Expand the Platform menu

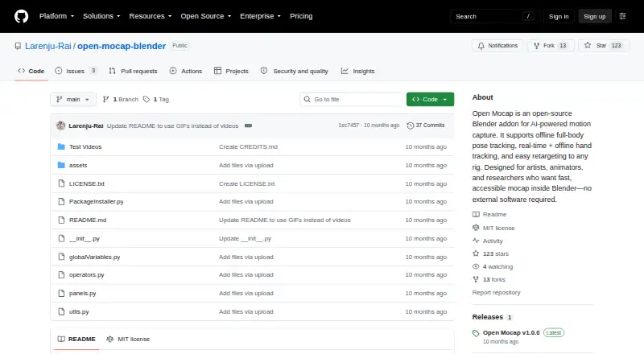pos(56,16)
